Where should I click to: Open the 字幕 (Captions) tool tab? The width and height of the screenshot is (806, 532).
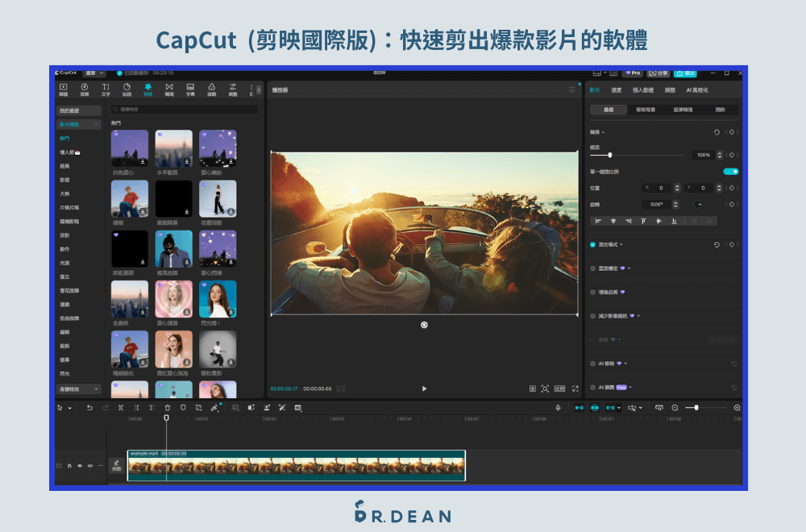[190, 89]
